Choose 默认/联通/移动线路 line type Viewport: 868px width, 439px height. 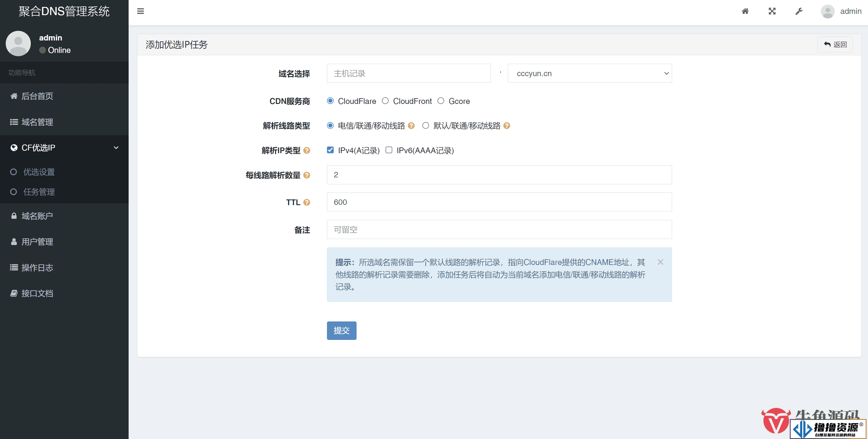pyautogui.click(x=426, y=125)
